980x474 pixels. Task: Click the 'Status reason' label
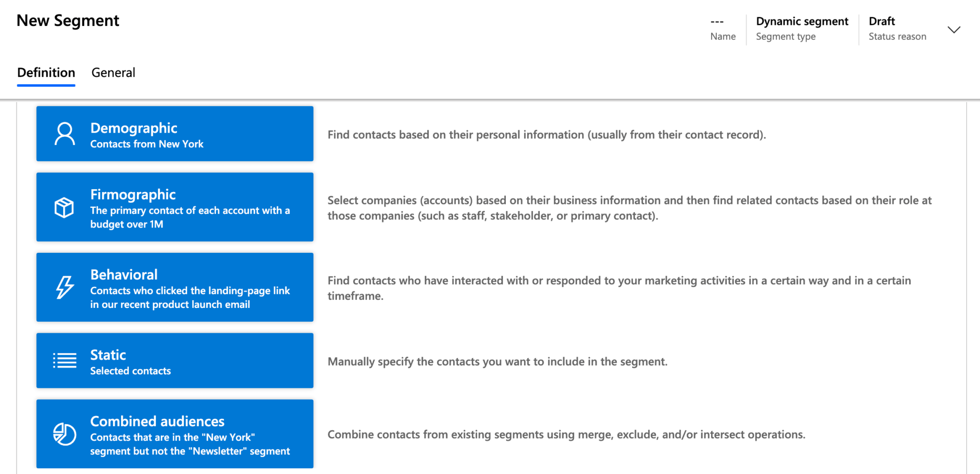(897, 36)
